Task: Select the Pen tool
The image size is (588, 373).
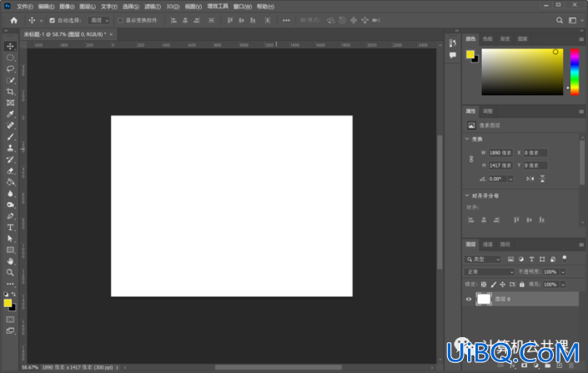Action: [10, 216]
